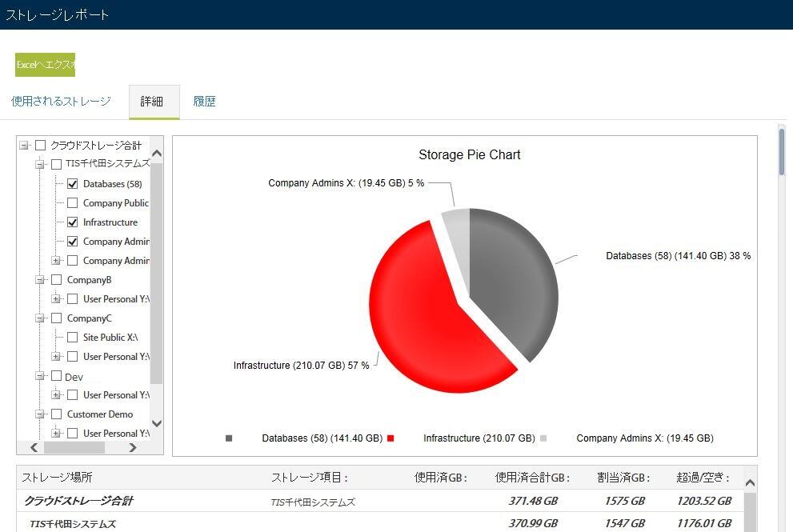Click the 1203.52 GB table cell
This screenshot has width=793, height=532.
(704, 501)
